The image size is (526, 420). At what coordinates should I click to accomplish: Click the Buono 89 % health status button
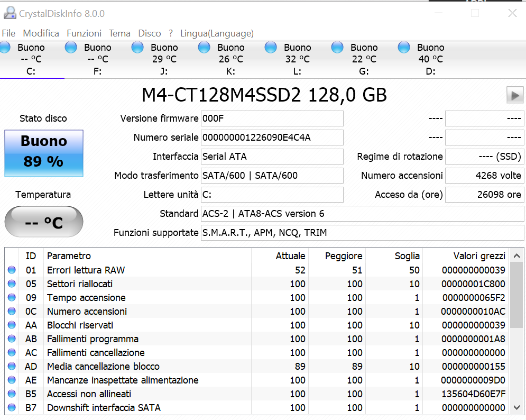[44, 153]
